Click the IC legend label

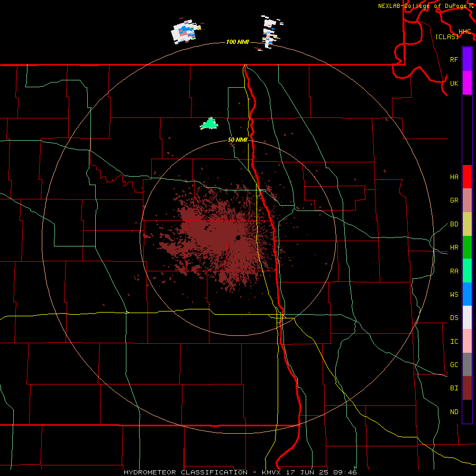[x=454, y=341]
